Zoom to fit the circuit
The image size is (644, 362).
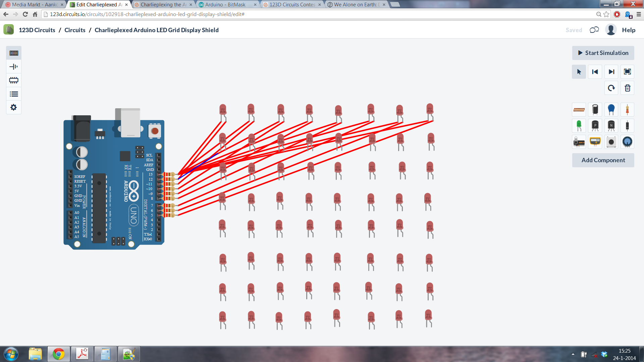627,71
